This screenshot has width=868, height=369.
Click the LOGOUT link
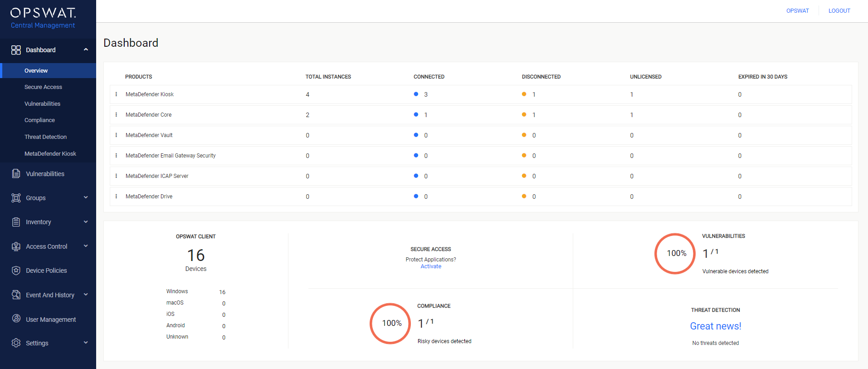pyautogui.click(x=839, y=11)
